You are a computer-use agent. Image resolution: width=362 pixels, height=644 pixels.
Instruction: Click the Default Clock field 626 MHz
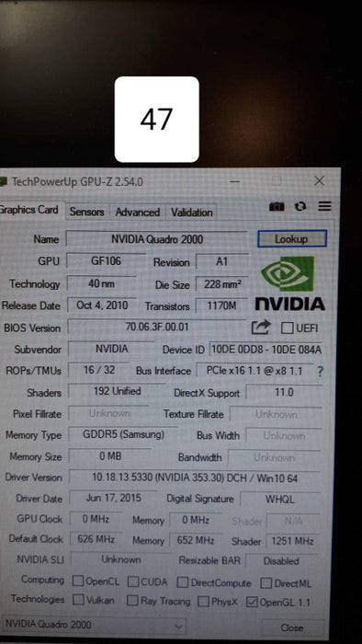96,539
